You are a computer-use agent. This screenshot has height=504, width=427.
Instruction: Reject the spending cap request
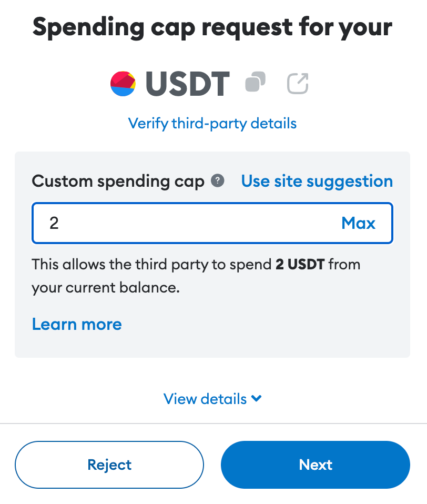(109, 465)
